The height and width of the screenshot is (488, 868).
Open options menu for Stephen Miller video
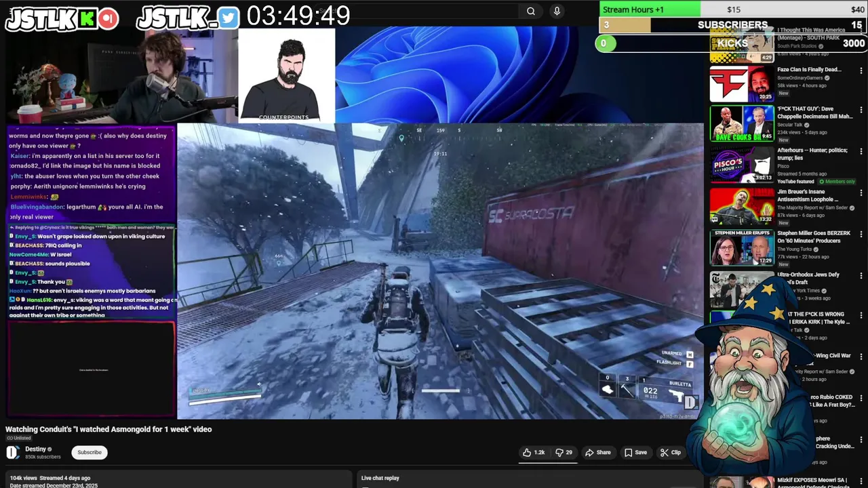point(861,234)
